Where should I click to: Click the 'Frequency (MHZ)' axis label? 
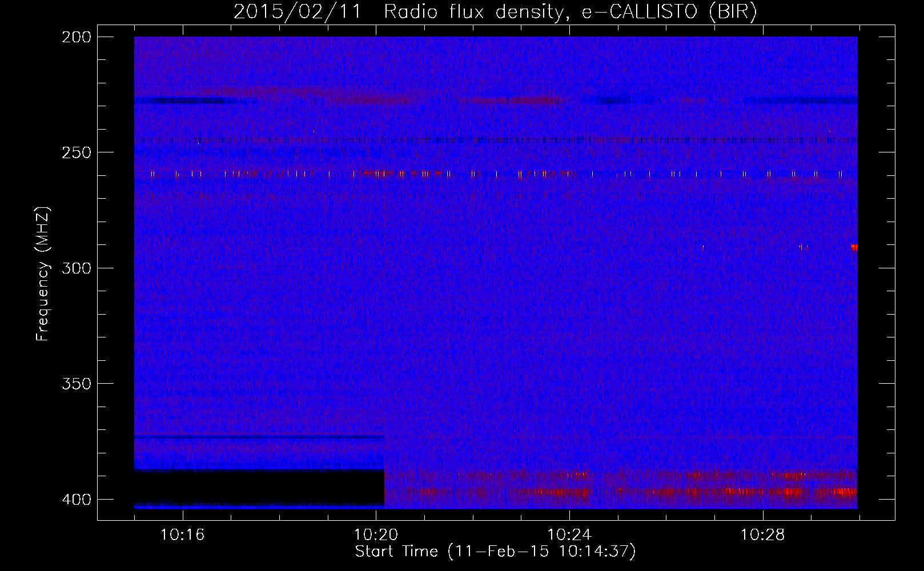click(43, 274)
